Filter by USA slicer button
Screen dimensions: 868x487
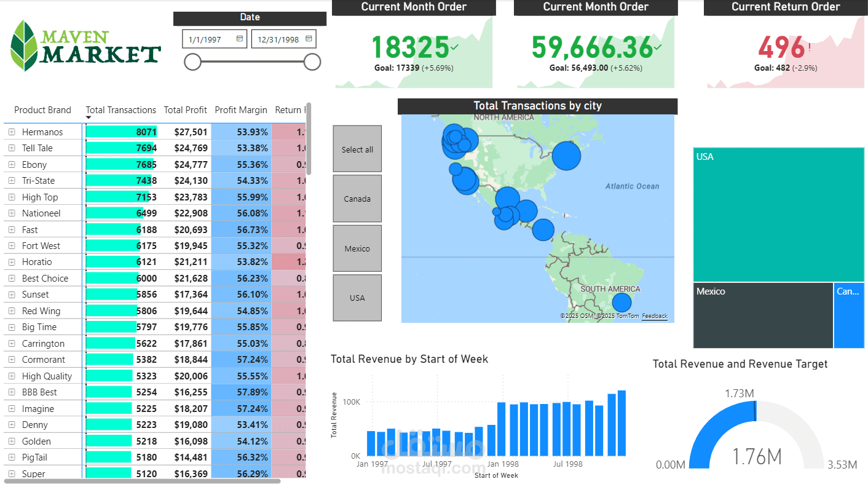pos(357,298)
